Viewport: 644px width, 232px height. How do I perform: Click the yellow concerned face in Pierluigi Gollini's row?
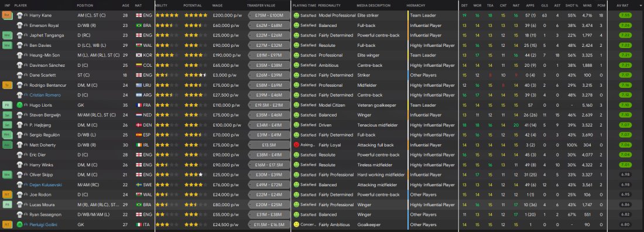coord(297,224)
